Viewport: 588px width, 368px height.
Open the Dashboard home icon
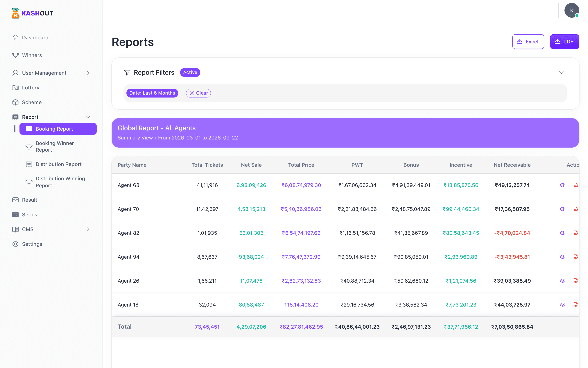tap(15, 38)
